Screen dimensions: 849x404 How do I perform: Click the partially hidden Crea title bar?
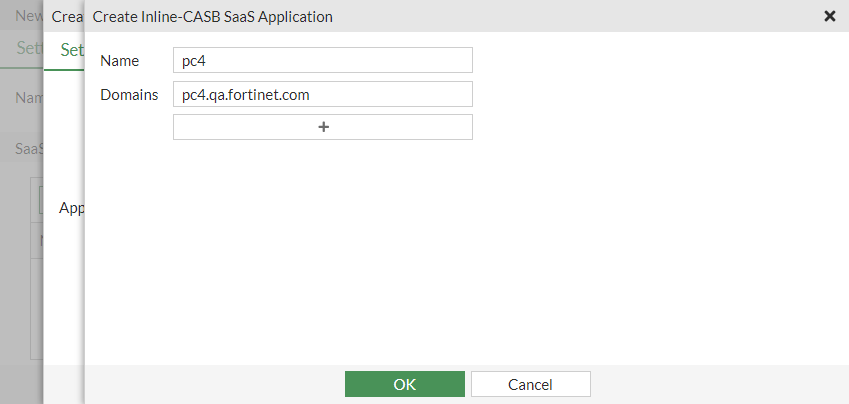coord(65,17)
